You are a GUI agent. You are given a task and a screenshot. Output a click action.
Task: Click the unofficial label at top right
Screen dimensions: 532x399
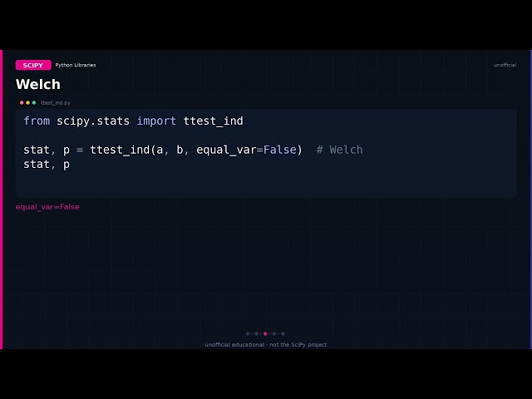click(505, 65)
